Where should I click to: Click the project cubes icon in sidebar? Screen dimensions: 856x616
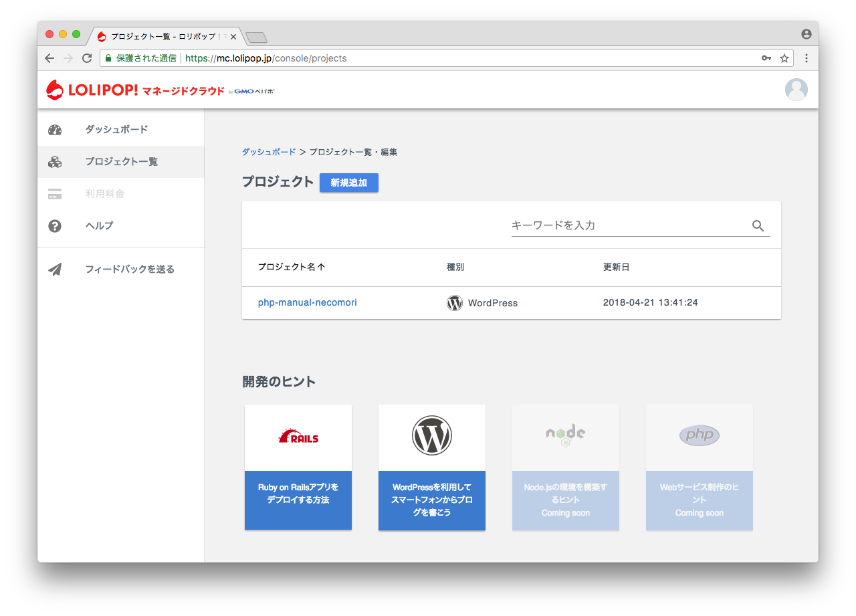pyautogui.click(x=55, y=162)
